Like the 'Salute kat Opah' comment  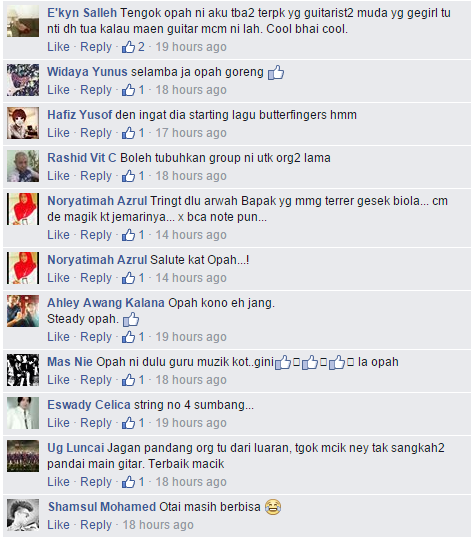pyautogui.click(x=58, y=278)
